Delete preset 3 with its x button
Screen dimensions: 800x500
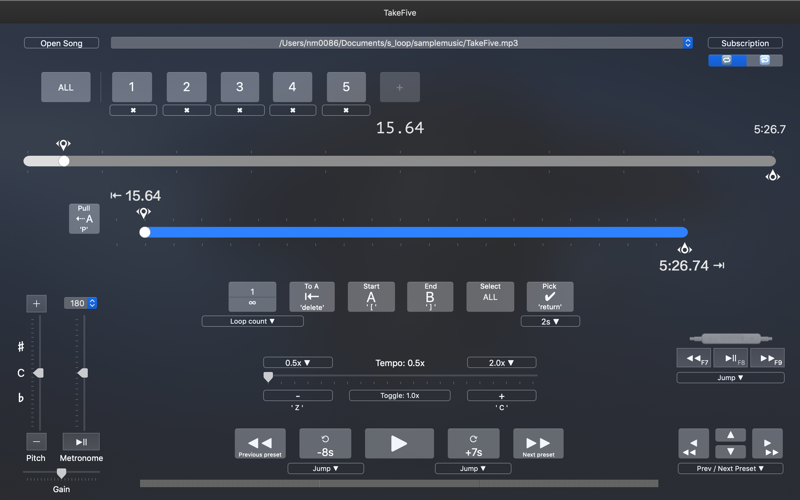pyautogui.click(x=240, y=110)
